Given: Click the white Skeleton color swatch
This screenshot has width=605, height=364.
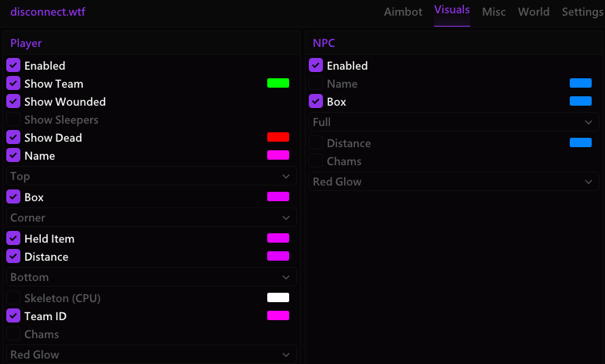Looking at the screenshot, I should (x=278, y=297).
